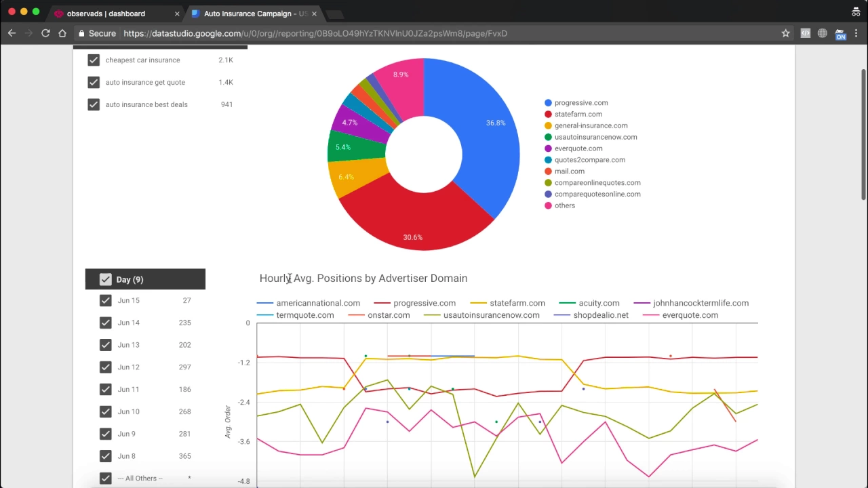This screenshot has width=868, height=488.
Task: Go back using the browser back arrow
Action: click(12, 33)
